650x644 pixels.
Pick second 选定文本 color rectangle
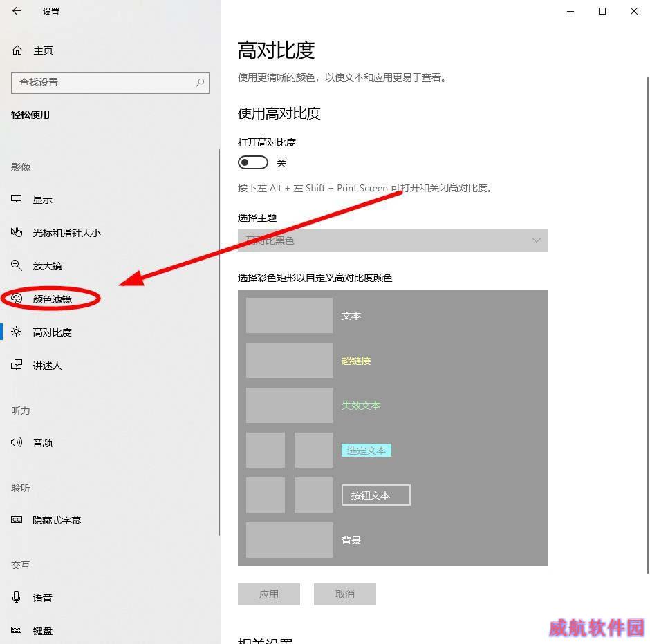pyautogui.click(x=314, y=451)
